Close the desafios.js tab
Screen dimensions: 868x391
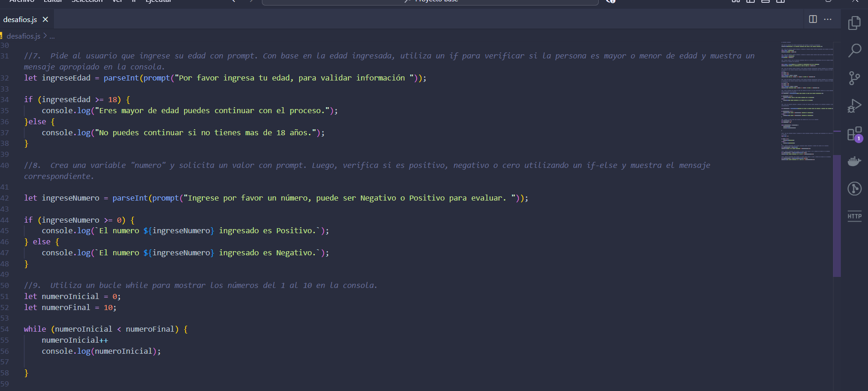(x=45, y=19)
